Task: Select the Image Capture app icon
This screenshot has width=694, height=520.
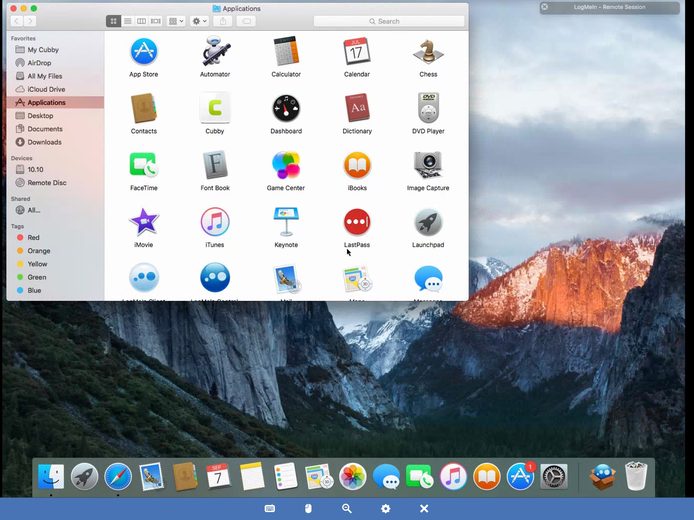Action: [x=428, y=165]
